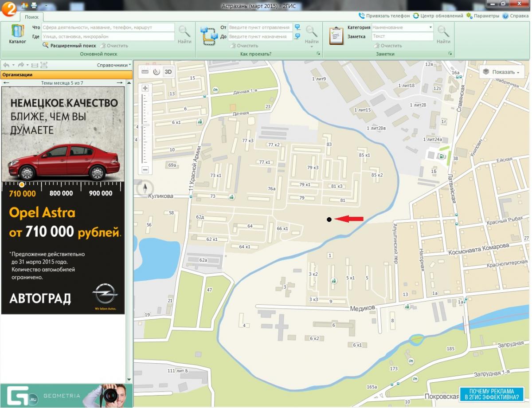Screen dimensions: 532x408
Task: Click Очистить in Заметки group
Action: coord(388,45)
